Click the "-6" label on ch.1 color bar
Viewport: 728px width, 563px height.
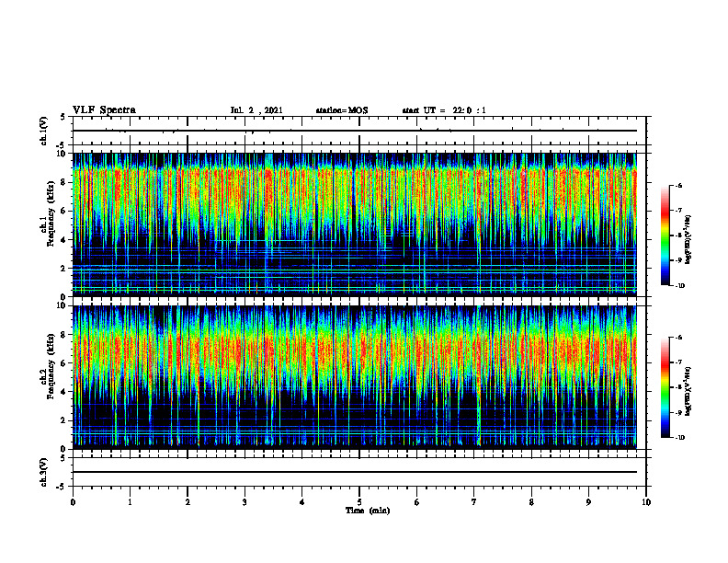678,186
